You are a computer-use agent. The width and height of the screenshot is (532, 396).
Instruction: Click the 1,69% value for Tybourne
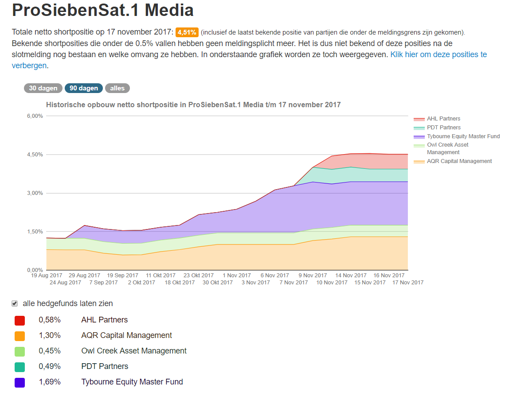(50, 382)
